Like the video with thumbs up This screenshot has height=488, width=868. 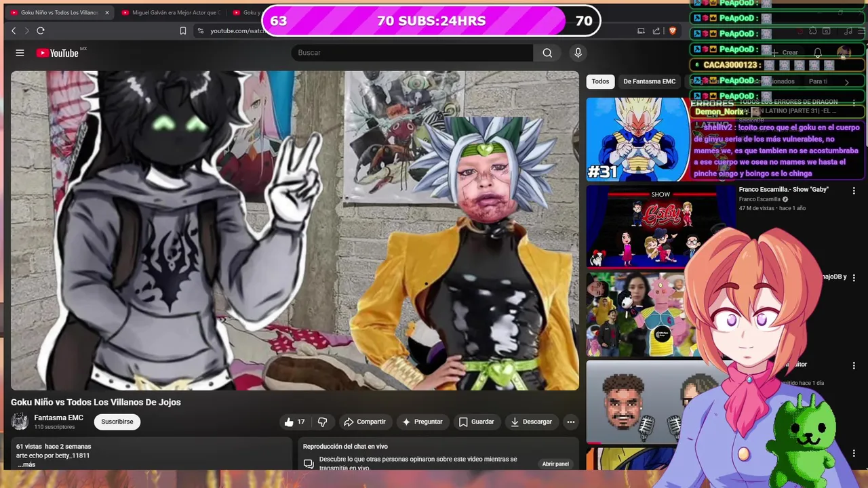click(x=294, y=422)
